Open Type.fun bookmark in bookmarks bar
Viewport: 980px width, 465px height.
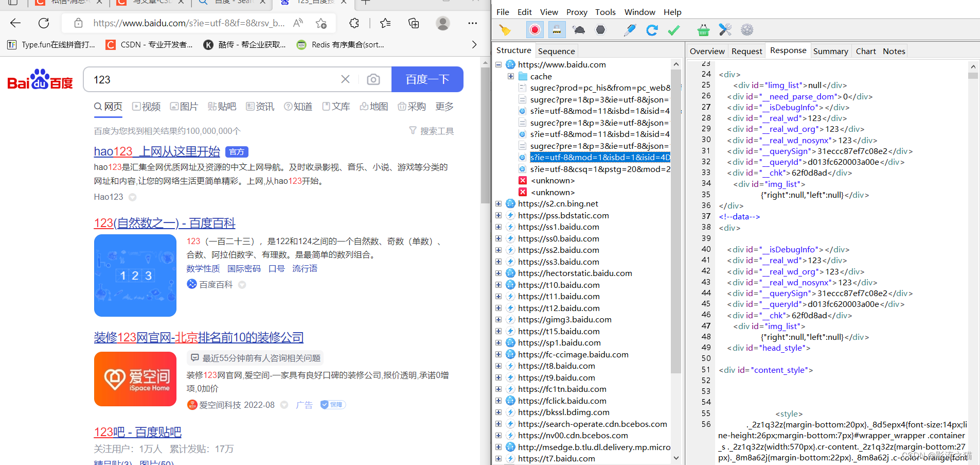coord(51,45)
